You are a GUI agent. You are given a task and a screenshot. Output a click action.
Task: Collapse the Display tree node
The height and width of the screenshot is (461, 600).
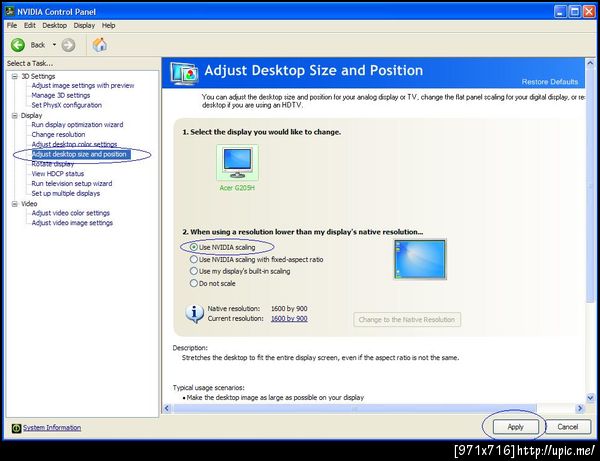(x=15, y=116)
